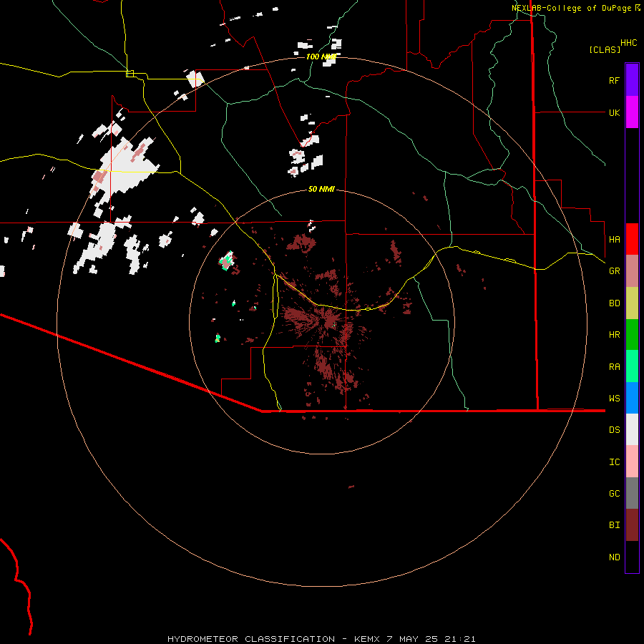This screenshot has height=644, width=644.
Task: Click the DS legend label
Action: click(x=614, y=430)
